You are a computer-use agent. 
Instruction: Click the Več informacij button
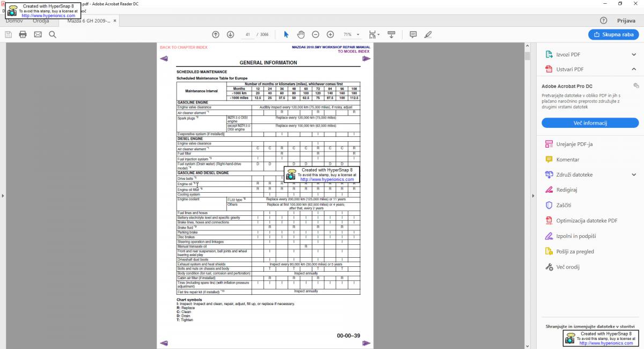tap(590, 123)
